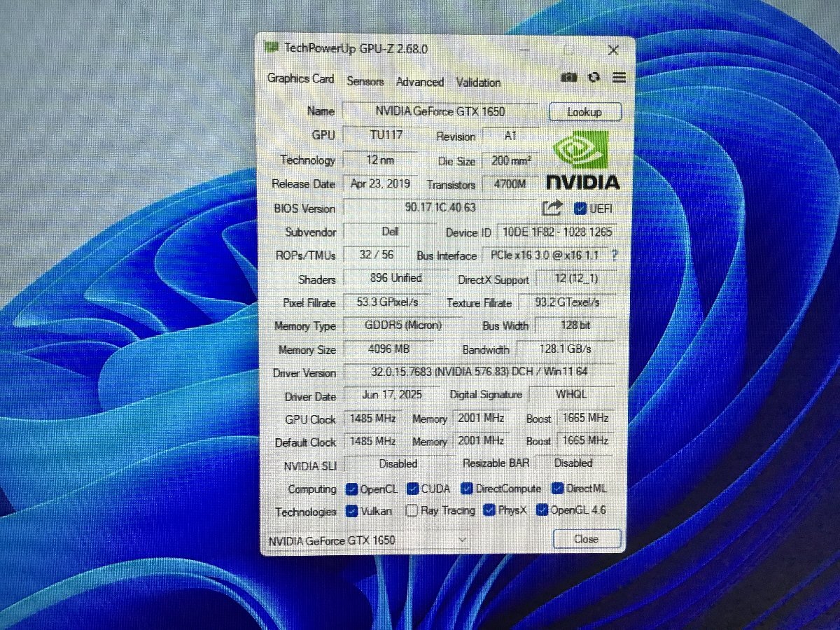
Task: Click the Close button at bottom
Action: (586, 539)
